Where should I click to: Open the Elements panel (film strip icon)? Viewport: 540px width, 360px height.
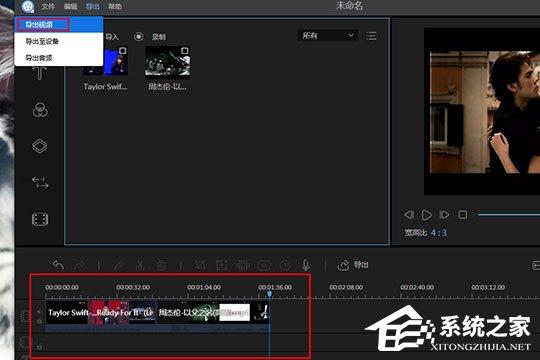(40, 219)
